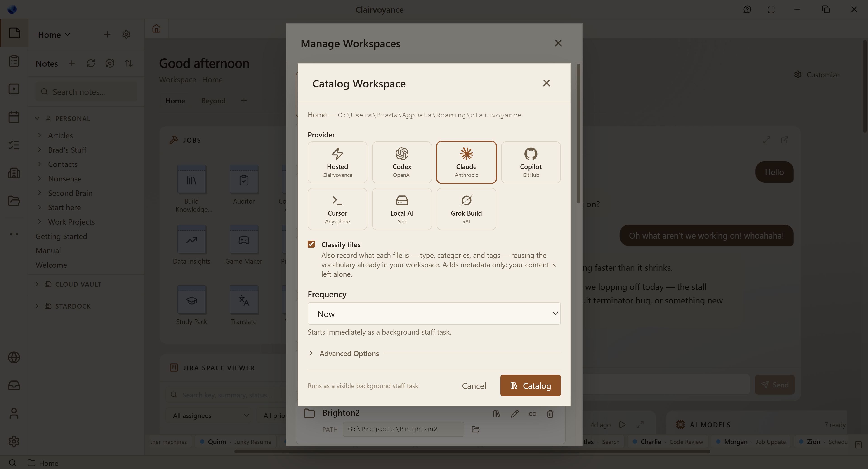Close the Manage Workspaces dialog
The image size is (868, 469).
(558, 43)
